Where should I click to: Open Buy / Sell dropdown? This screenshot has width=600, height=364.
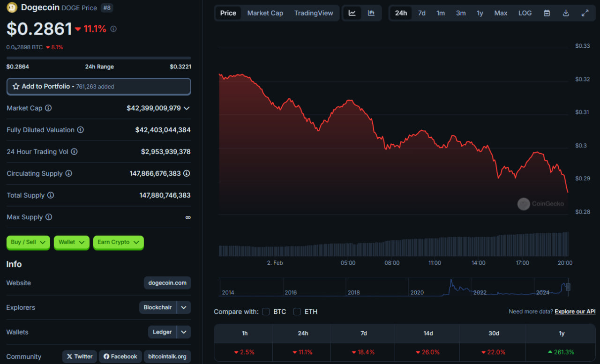(x=28, y=242)
